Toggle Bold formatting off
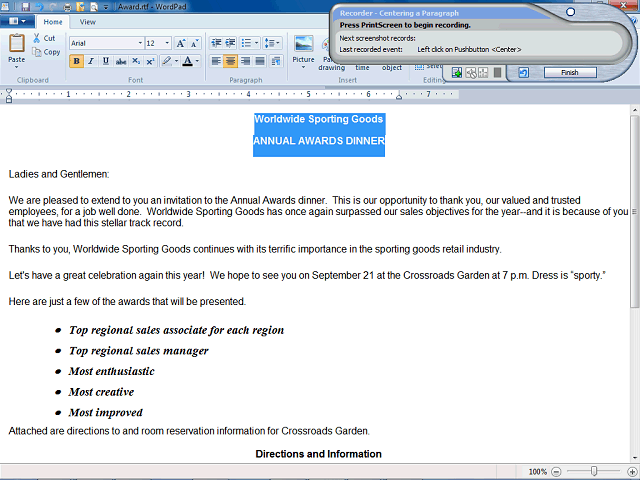This screenshot has width=640, height=480. pos(76,61)
